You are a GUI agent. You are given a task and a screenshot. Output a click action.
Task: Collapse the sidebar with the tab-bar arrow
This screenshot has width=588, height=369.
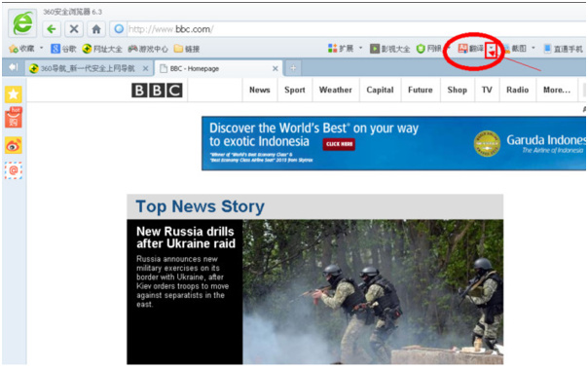[x=14, y=67]
